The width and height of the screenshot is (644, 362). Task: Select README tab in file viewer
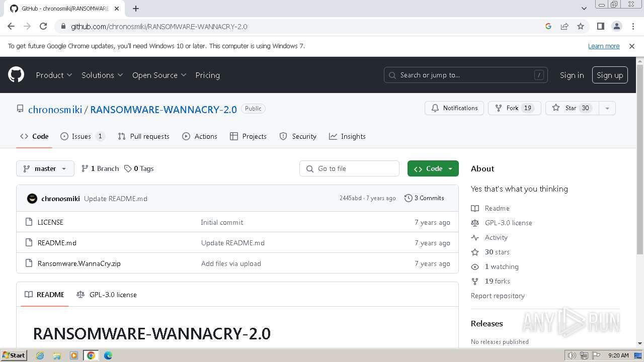point(44,295)
